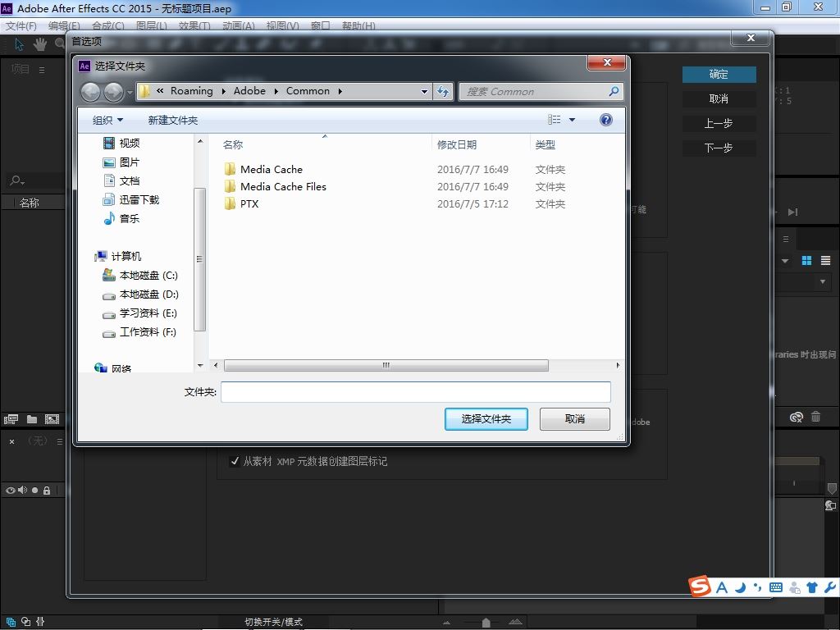Open the 文档 library
Image resolution: width=840 pixels, height=630 pixels.
coord(122,181)
